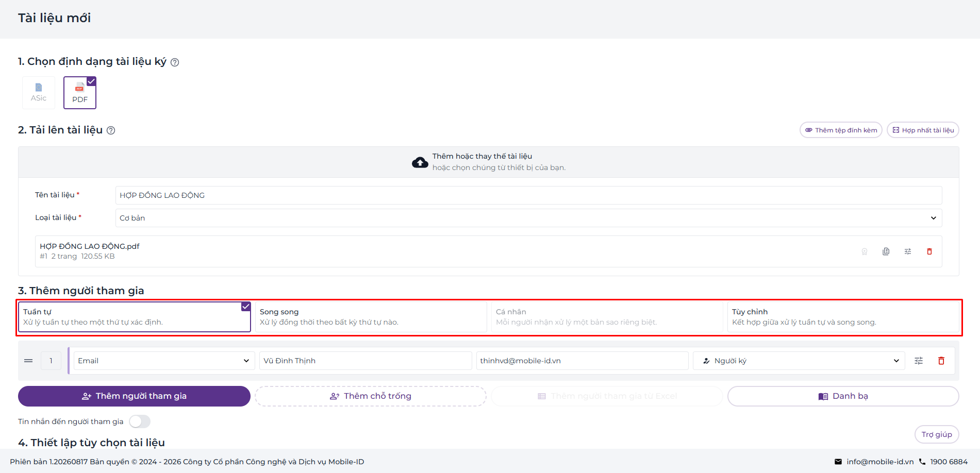980x473 pixels.
Task: Delete participant Vũ Đình Thịnh
Action: (x=941, y=361)
